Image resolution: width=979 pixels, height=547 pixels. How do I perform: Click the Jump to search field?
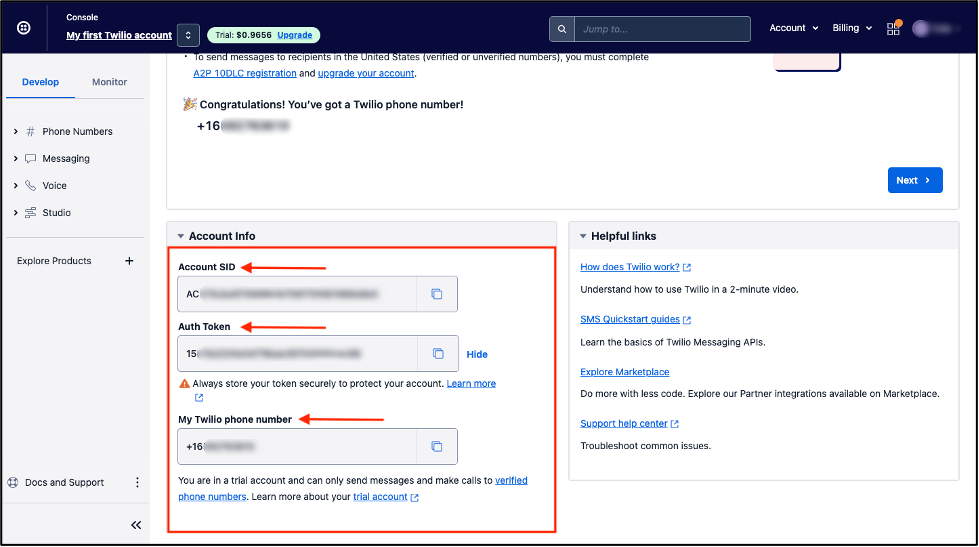[662, 29]
